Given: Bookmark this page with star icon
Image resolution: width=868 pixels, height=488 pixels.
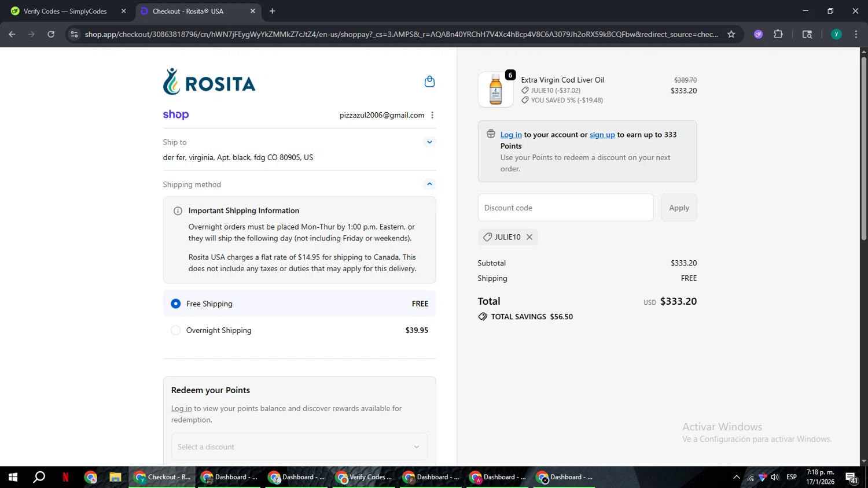Looking at the screenshot, I should [731, 34].
